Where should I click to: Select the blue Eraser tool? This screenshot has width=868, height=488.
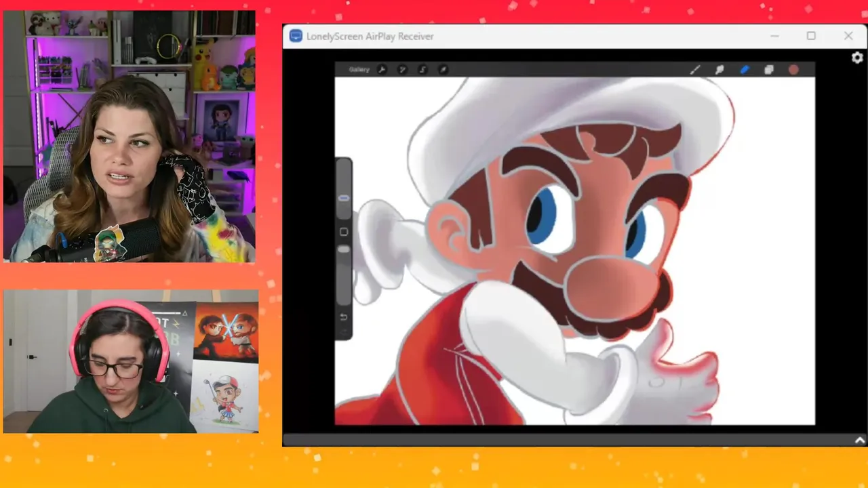tap(745, 69)
